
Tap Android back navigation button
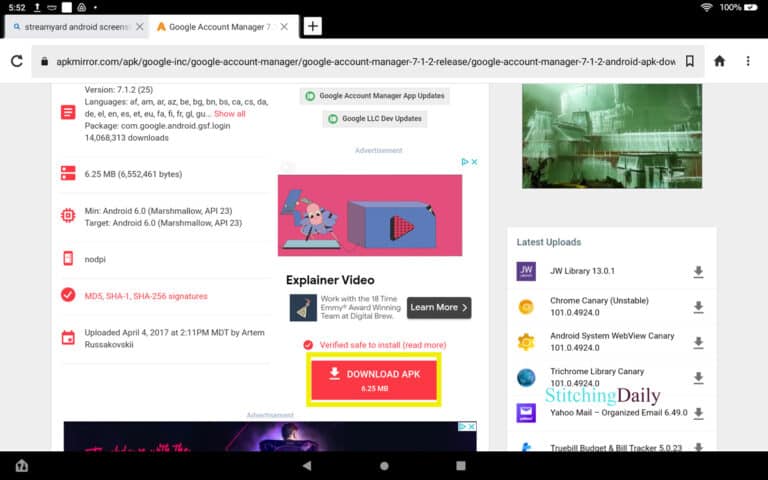(307, 465)
